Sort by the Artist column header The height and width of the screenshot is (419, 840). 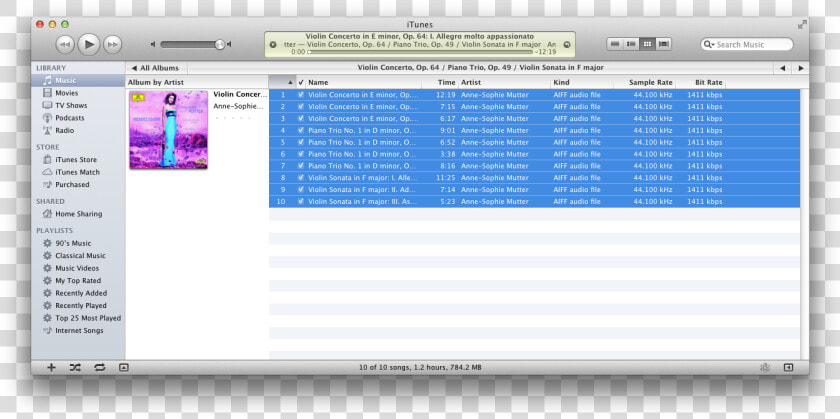(x=504, y=83)
